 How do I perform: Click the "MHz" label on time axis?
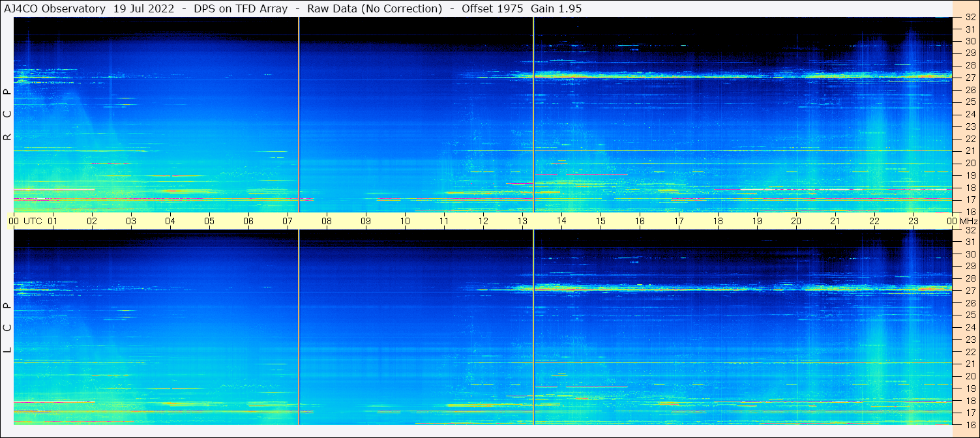click(968, 221)
